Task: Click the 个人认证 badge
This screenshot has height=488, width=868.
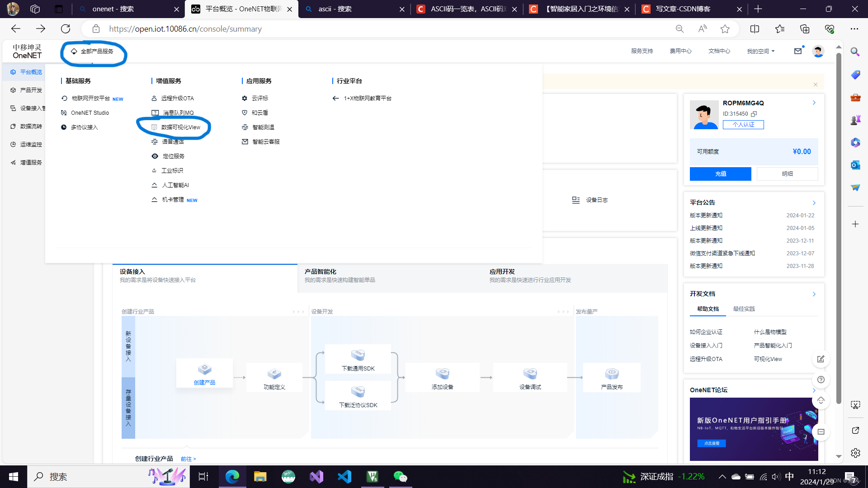Action: 743,125
